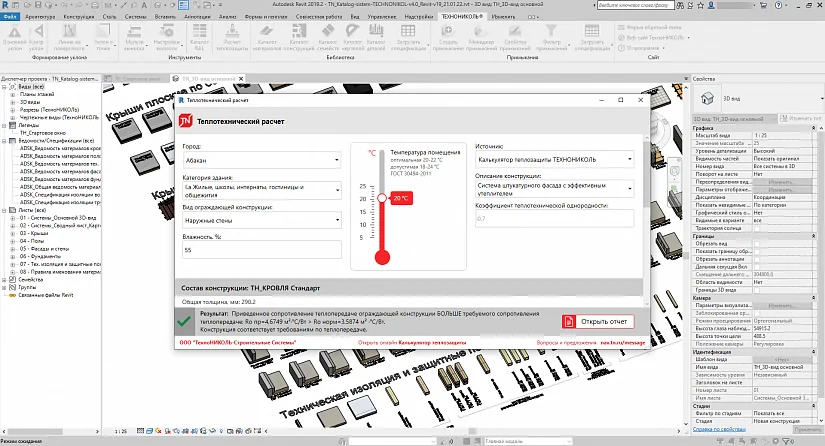Expand 04 - Полы sheet node

pos(13,241)
